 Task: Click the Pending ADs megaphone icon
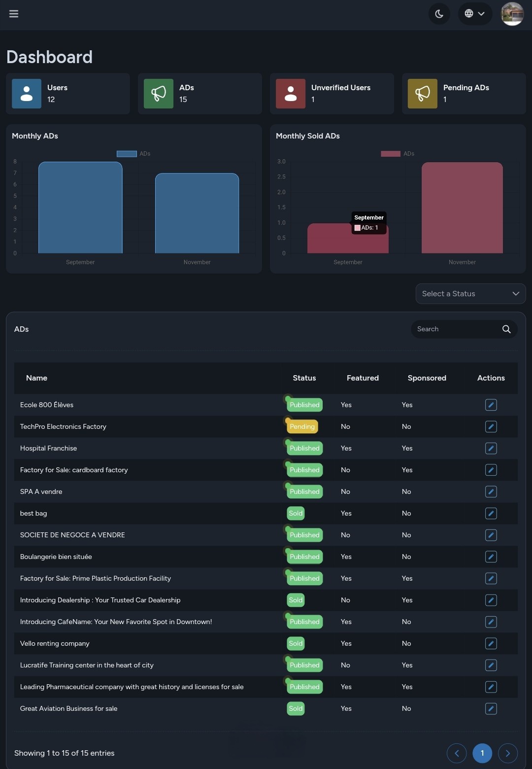tap(423, 94)
